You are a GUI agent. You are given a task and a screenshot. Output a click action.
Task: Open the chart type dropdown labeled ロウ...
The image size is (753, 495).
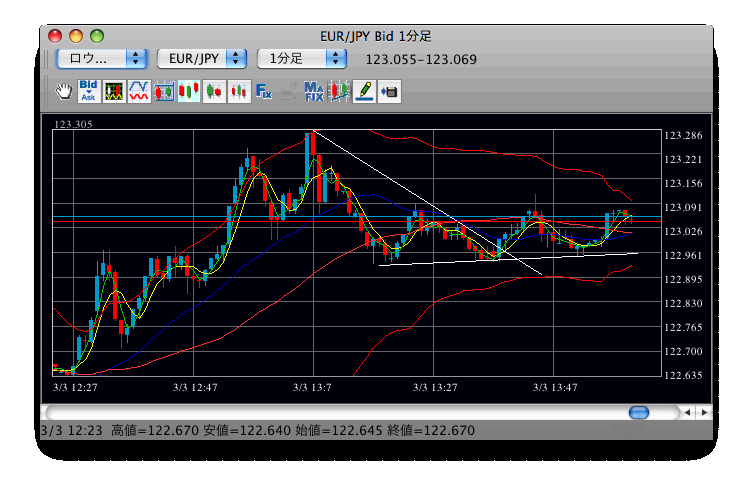pos(101,59)
